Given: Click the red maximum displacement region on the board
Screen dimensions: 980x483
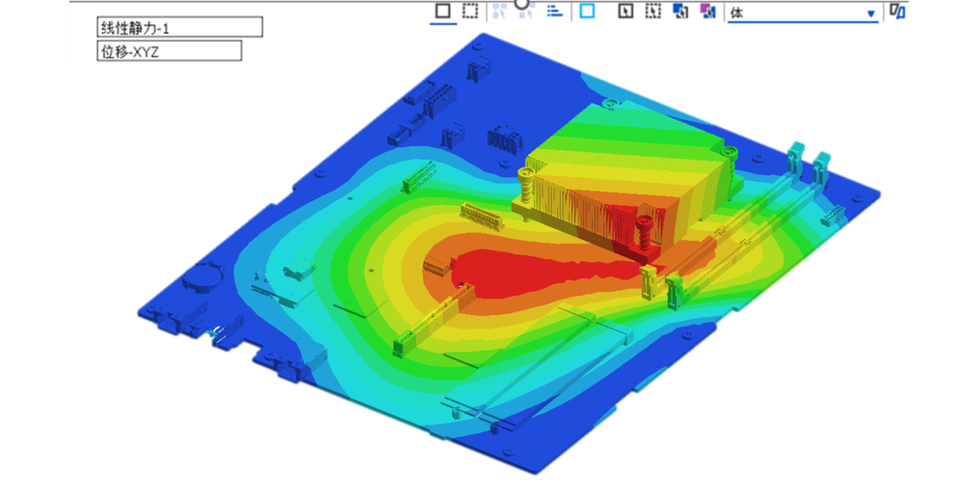Looking at the screenshot, I should (531, 275).
